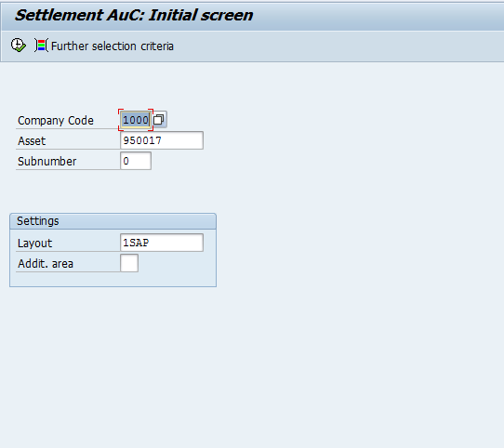This screenshot has width=504, height=448.
Task: Click the Addit. area label
Action: (x=46, y=264)
